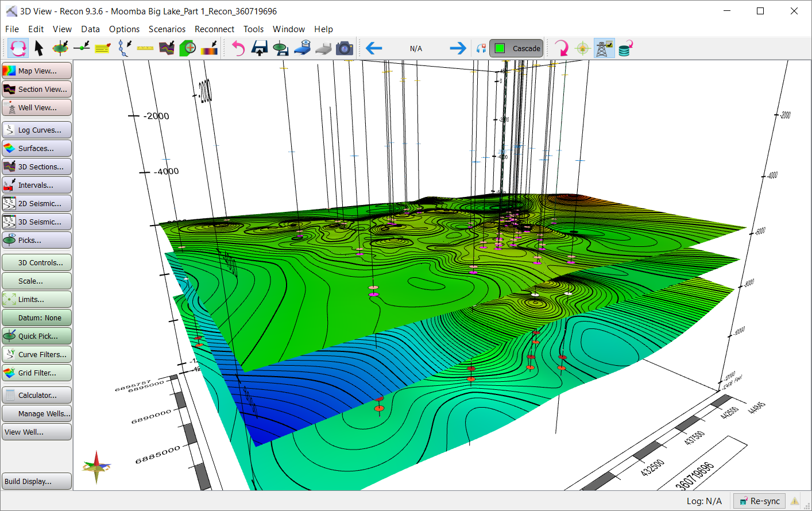Screen dimensions: 812x511
Task: Click the compass rose in the 3D view
Action: click(96, 466)
